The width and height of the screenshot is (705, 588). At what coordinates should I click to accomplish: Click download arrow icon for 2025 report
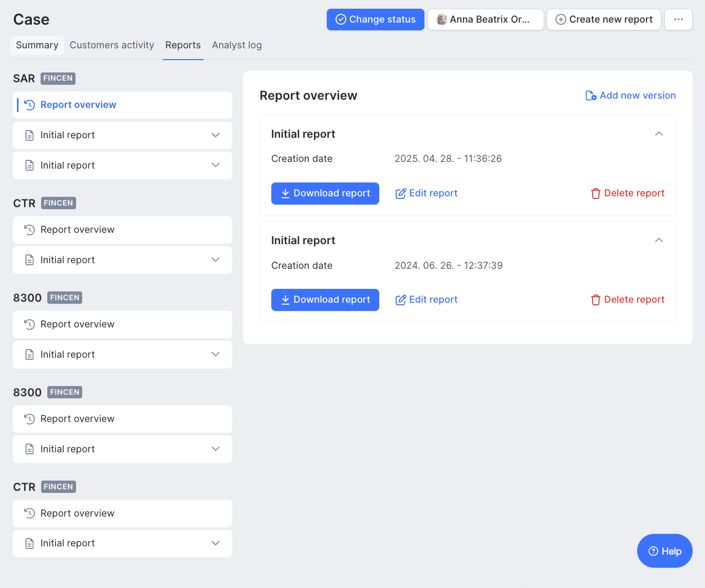click(285, 193)
